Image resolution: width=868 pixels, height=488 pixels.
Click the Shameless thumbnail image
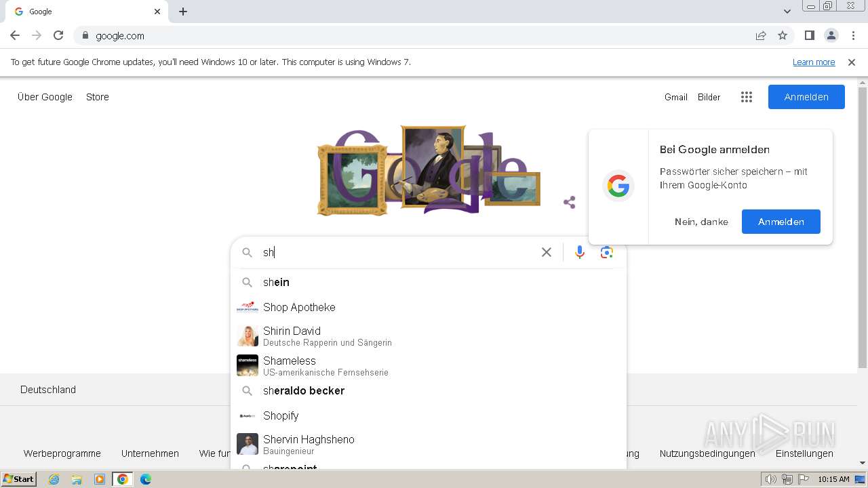click(x=248, y=366)
